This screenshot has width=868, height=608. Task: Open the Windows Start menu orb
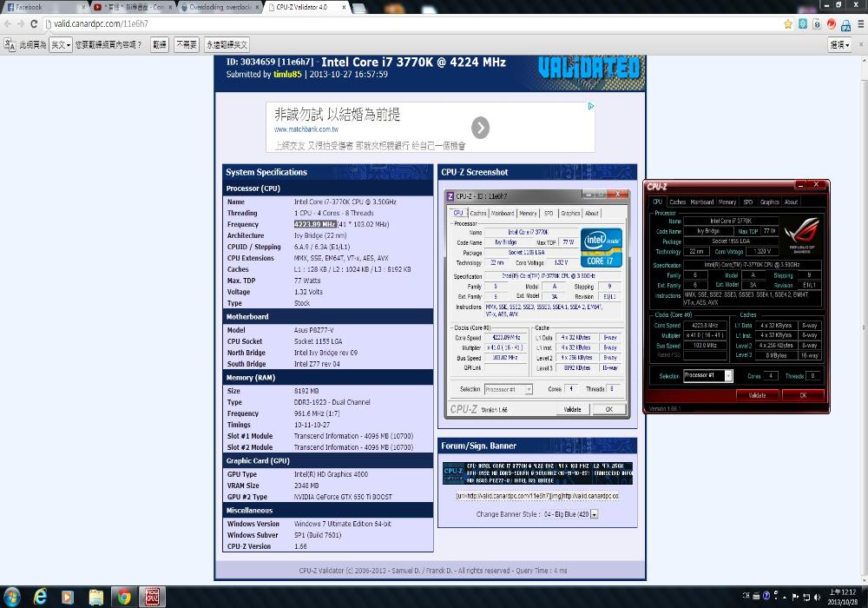[11, 597]
